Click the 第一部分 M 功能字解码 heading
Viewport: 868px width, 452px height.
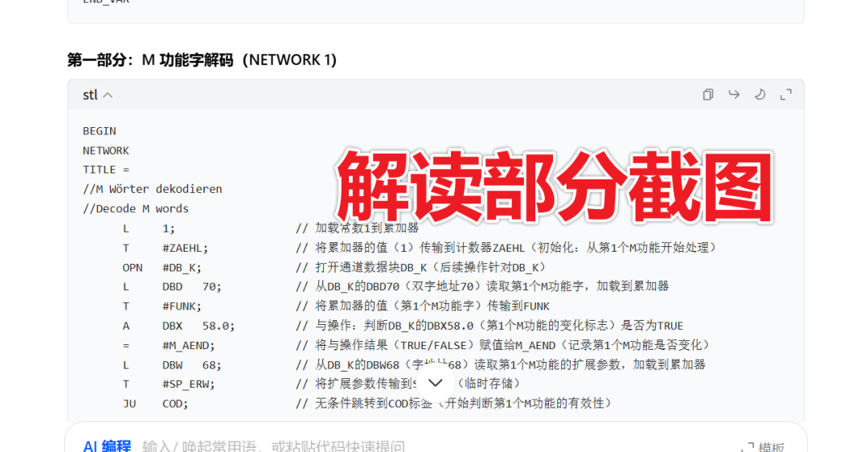(x=202, y=60)
